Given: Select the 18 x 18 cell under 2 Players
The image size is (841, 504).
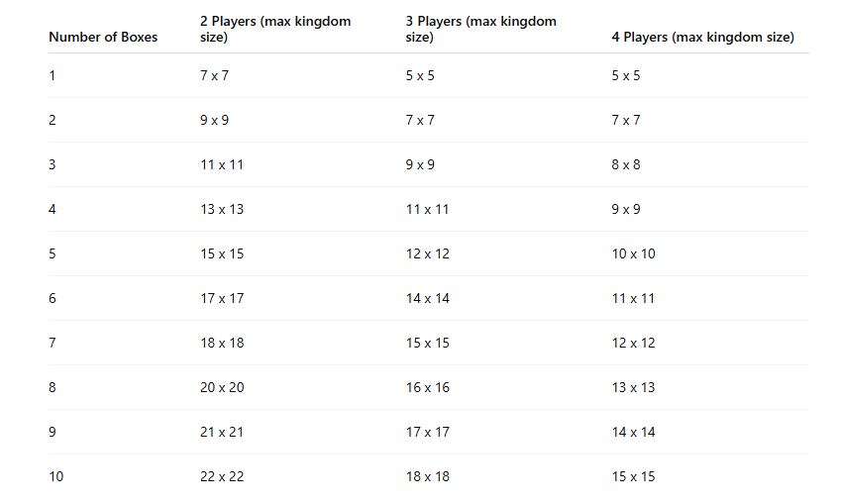Looking at the screenshot, I should (222, 343).
